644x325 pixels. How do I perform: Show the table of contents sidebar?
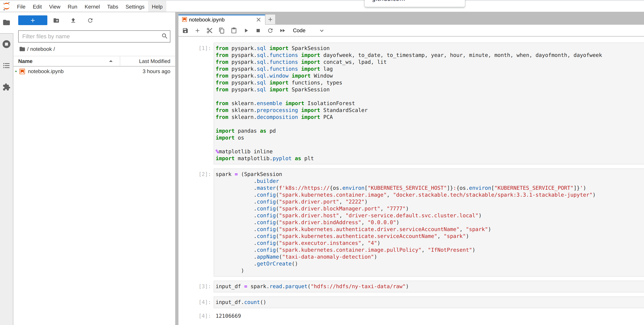point(6,65)
